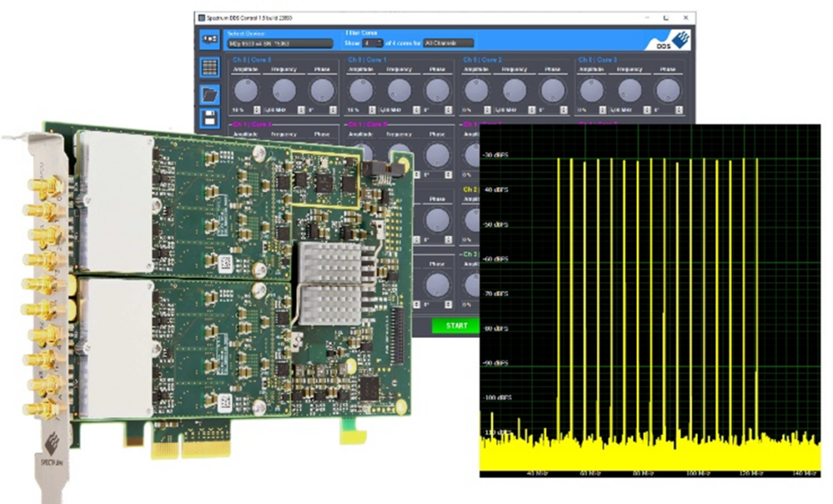
Task: Click the open folder icon
Action: pos(209,94)
